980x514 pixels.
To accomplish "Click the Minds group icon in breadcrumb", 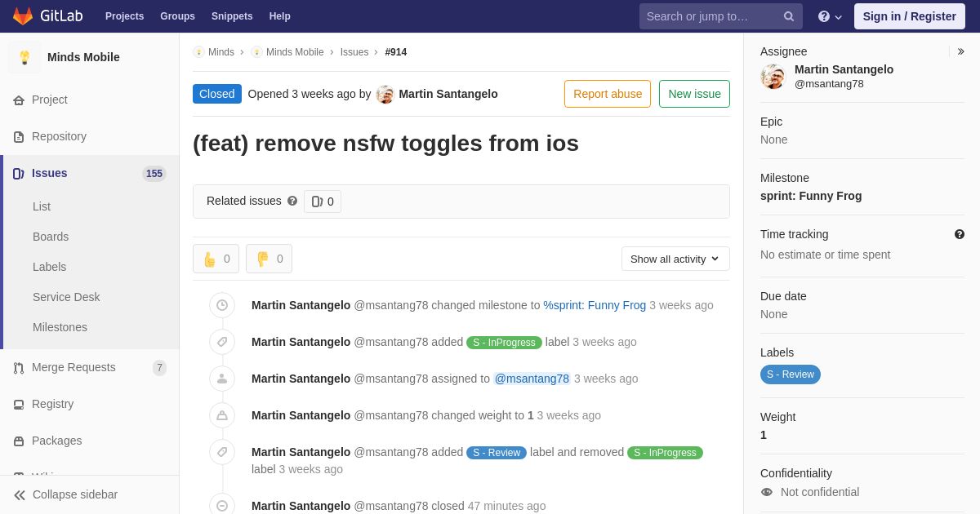I will [x=198, y=52].
